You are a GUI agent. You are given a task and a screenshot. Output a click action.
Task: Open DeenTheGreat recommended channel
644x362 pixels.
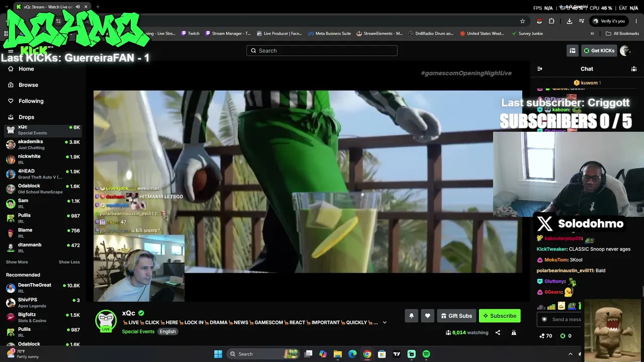click(x=43, y=288)
